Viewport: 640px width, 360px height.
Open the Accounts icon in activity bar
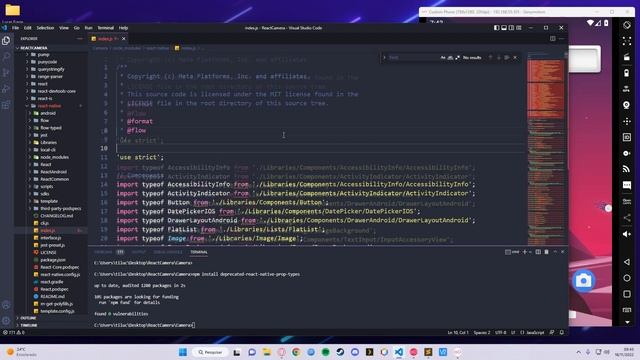click(6, 305)
